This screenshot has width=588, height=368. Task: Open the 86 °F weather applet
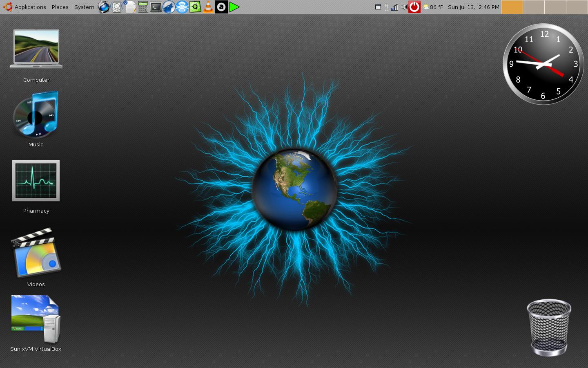(x=433, y=7)
